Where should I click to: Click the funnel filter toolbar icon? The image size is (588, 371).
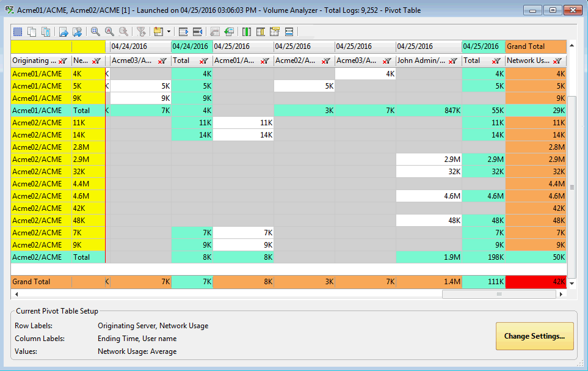[x=141, y=31]
